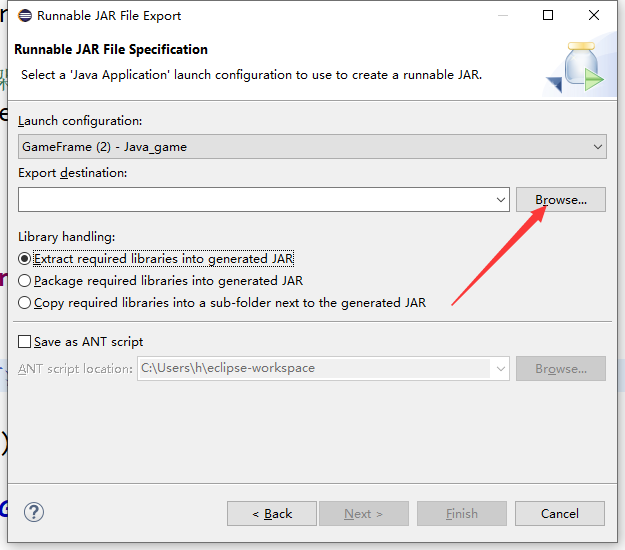Click Browse next to ANT script location

pyautogui.click(x=560, y=368)
